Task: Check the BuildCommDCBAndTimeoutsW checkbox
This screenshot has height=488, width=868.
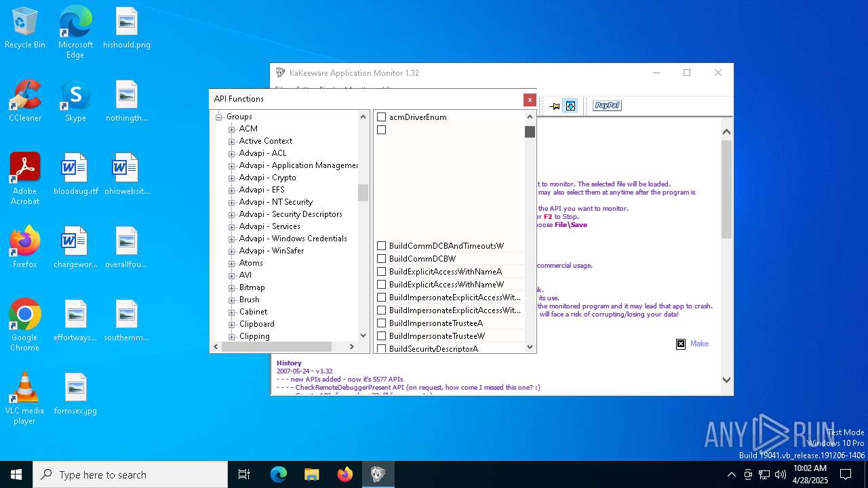Action: coord(381,246)
